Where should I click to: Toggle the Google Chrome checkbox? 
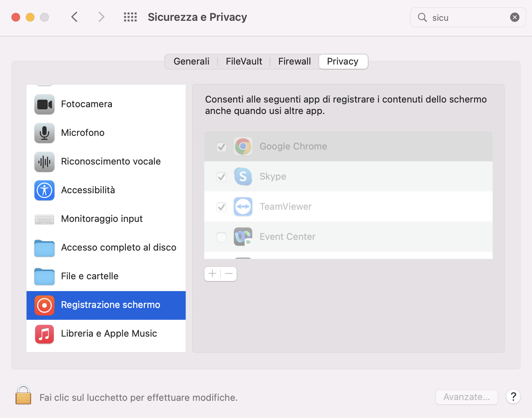pos(222,147)
